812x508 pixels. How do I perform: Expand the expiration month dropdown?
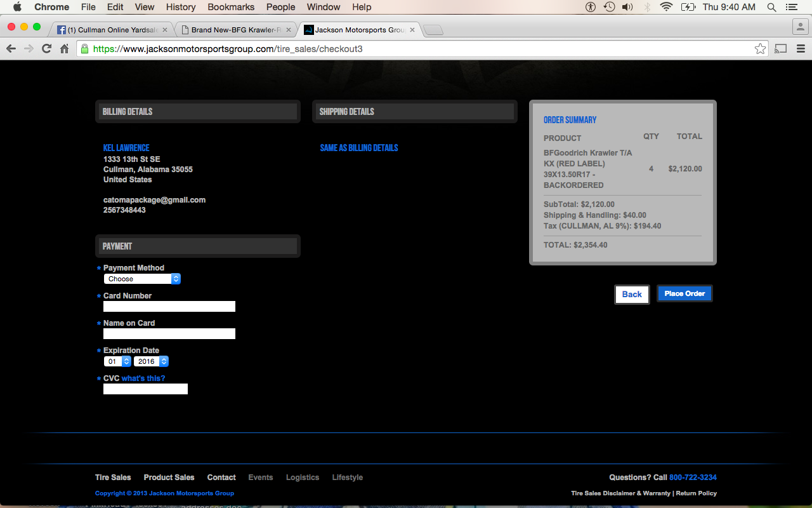pos(117,361)
